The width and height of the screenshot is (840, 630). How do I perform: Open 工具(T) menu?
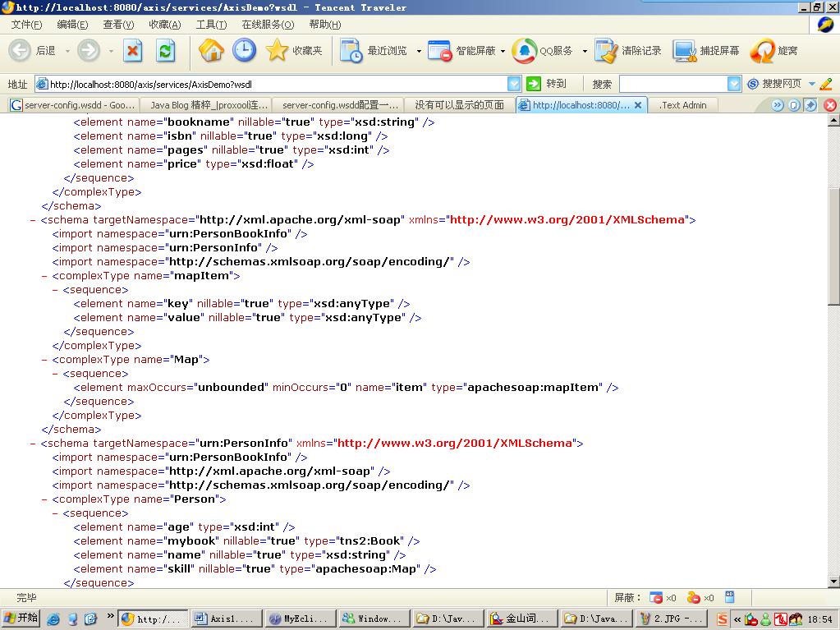211,25
